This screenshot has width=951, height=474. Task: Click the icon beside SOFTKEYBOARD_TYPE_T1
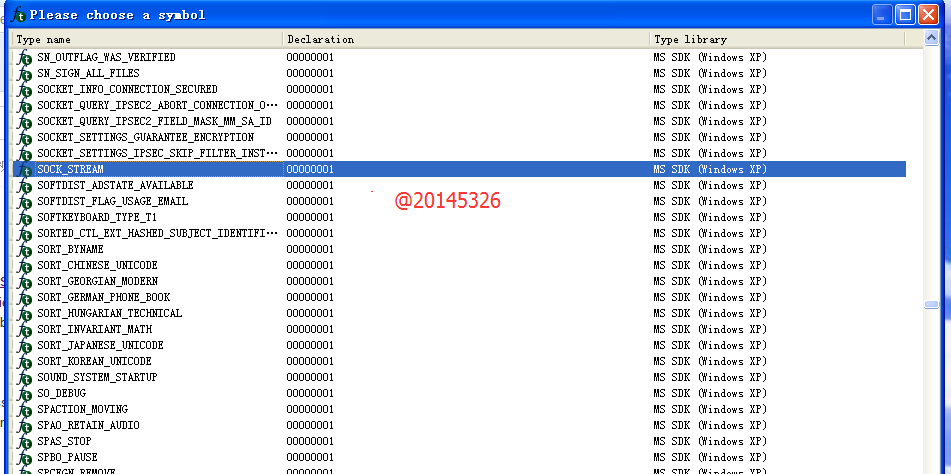(24, 218)
